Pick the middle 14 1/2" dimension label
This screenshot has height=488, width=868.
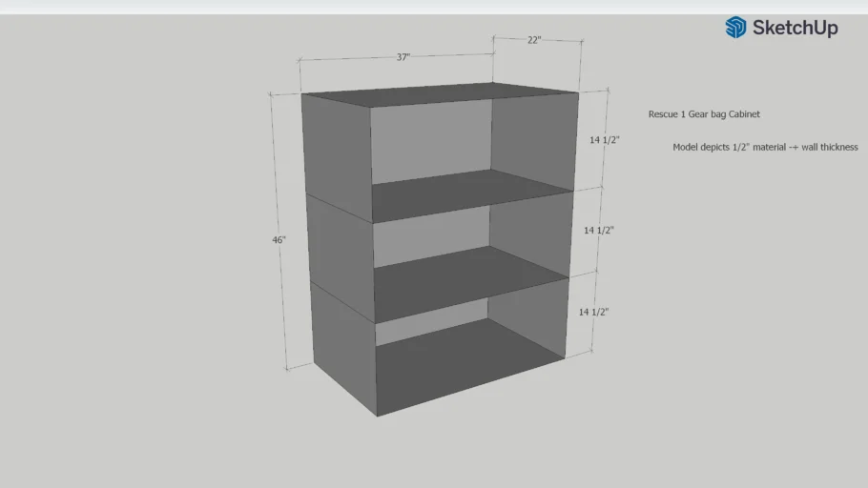598,231
